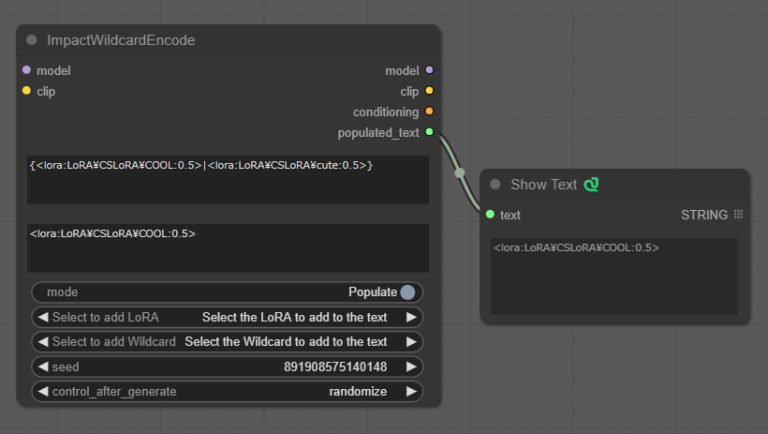Click the purple model input port
Screen dimensions: 768x434
point(27,70)
